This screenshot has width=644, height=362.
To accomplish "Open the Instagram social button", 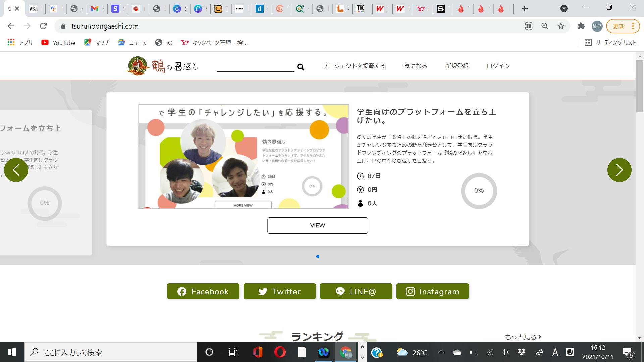I will coord(432,291).
